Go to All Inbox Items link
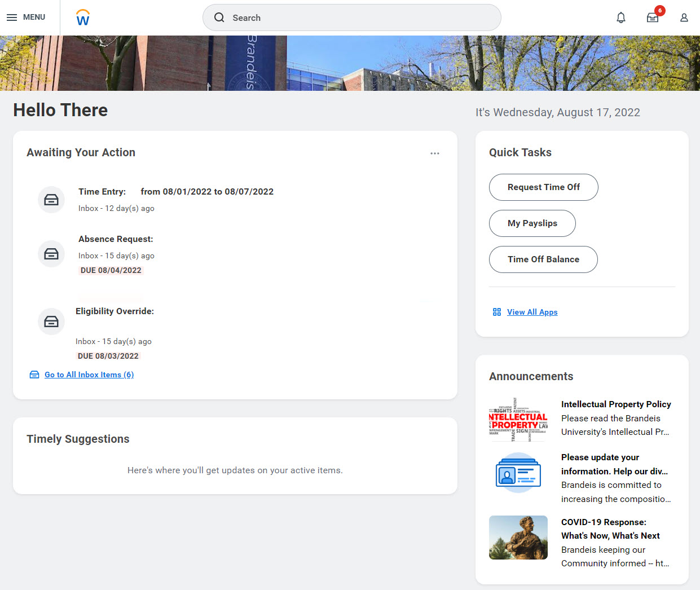The height and width of the screenshot is (590, 700). click(89, 375)
